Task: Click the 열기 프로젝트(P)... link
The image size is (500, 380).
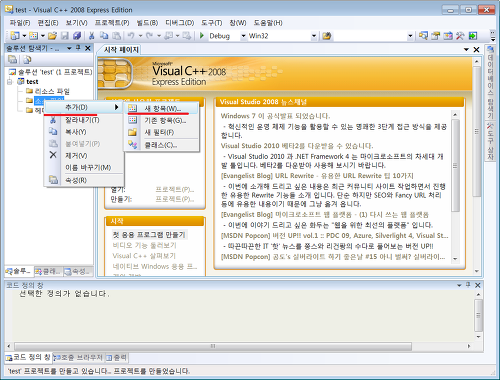Action: coord(175,189)
